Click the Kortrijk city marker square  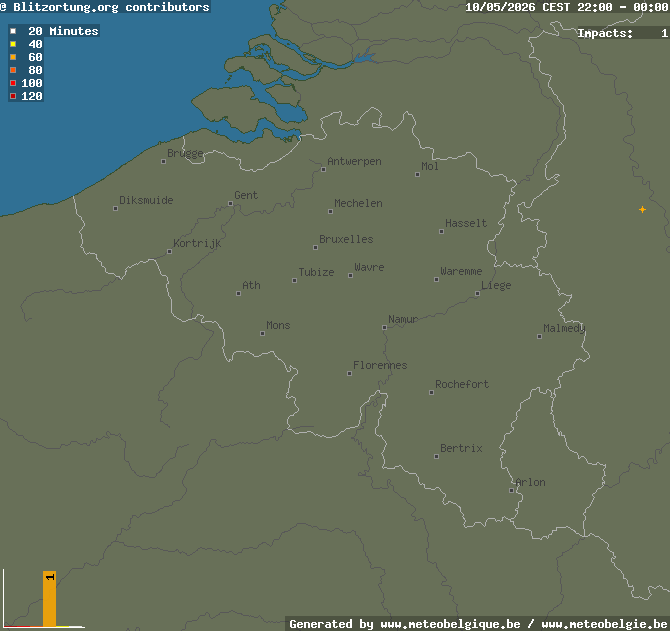pos(170,252)
